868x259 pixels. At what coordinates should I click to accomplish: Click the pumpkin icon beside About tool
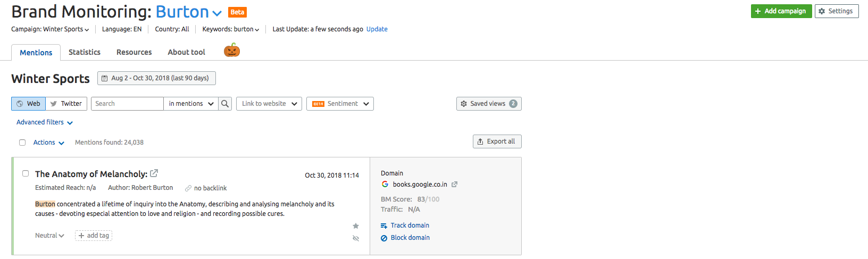coord(232,51)
